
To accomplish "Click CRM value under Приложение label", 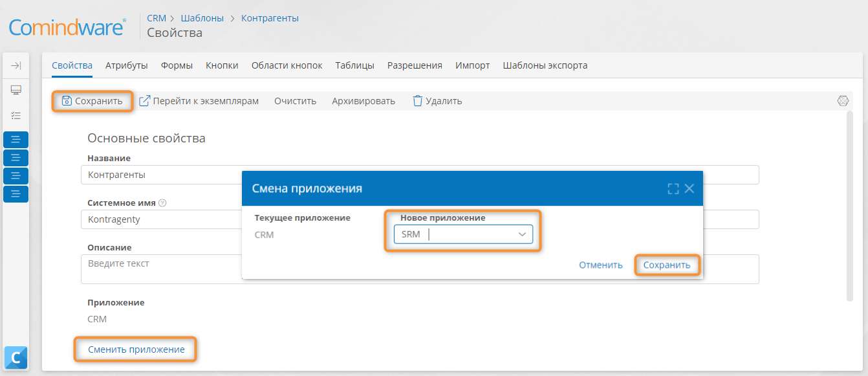I will tap(97, 319).
